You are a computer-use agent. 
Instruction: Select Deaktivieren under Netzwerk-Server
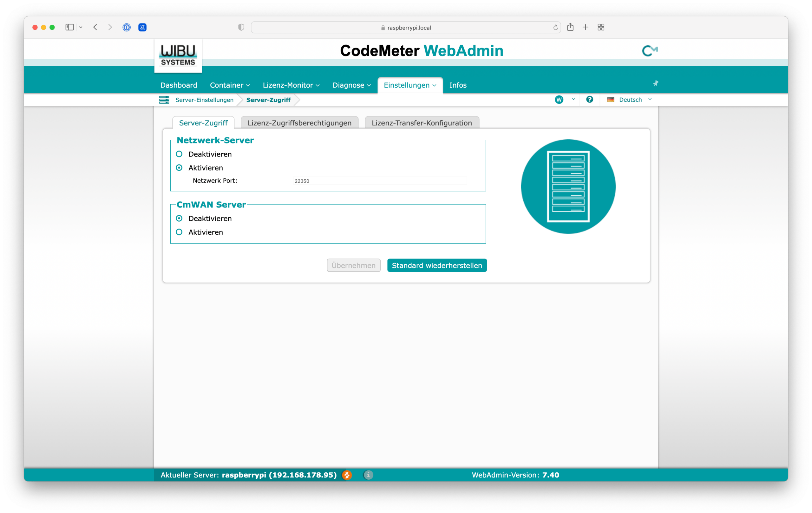click(179, 154)
